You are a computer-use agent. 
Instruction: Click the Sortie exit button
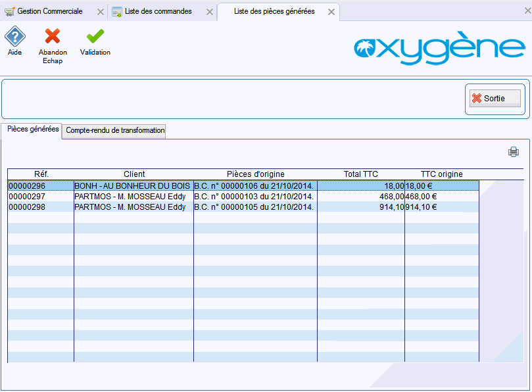(x=495, y=99)
